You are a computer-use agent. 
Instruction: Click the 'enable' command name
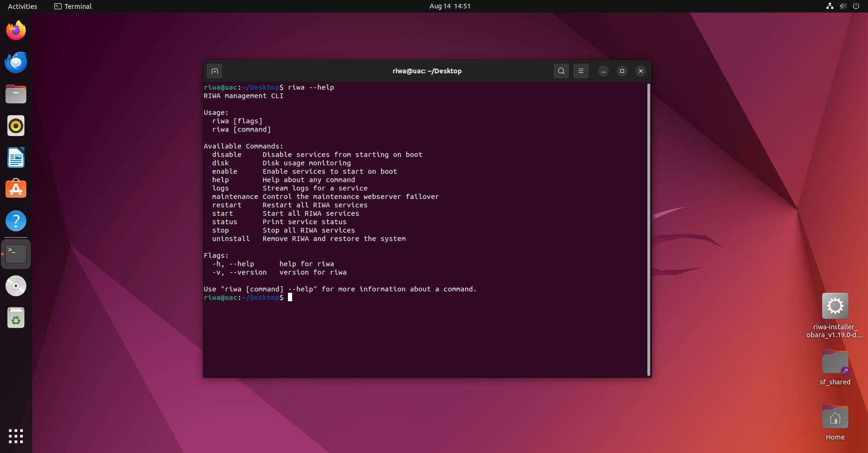[225, 171]
